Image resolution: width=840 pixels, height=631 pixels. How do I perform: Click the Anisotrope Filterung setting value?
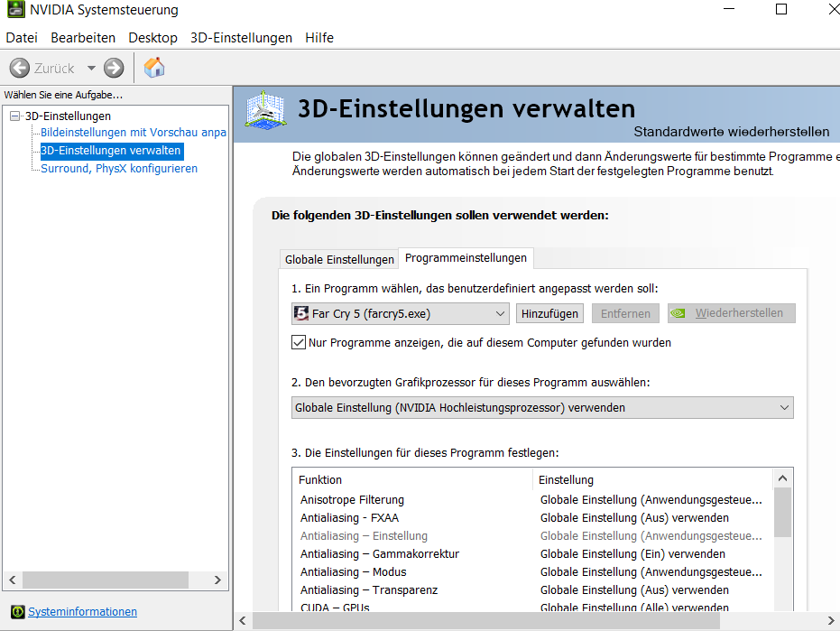click(651, 499)
